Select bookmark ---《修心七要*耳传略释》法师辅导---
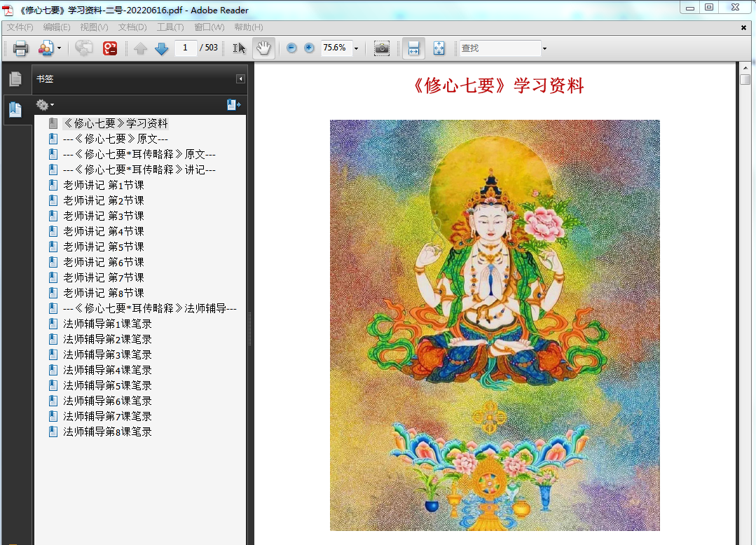Viewport: 756px width, 545px height. [150, 308]
